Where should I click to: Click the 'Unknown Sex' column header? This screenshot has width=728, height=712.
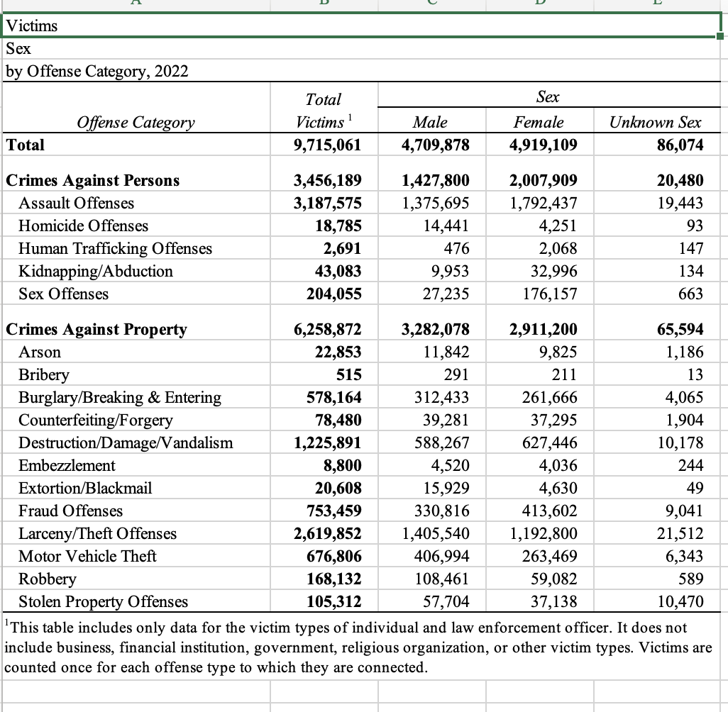655,122
